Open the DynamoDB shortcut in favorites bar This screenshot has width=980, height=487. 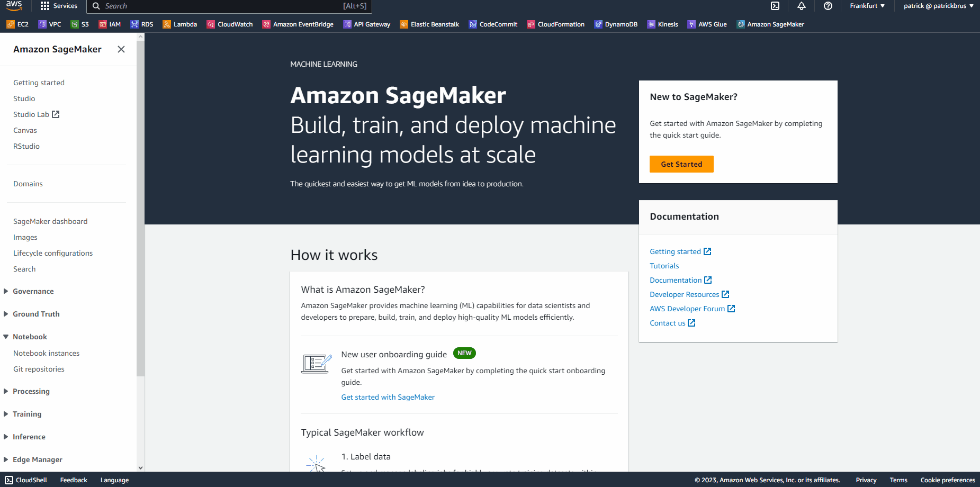pos(616,24)
